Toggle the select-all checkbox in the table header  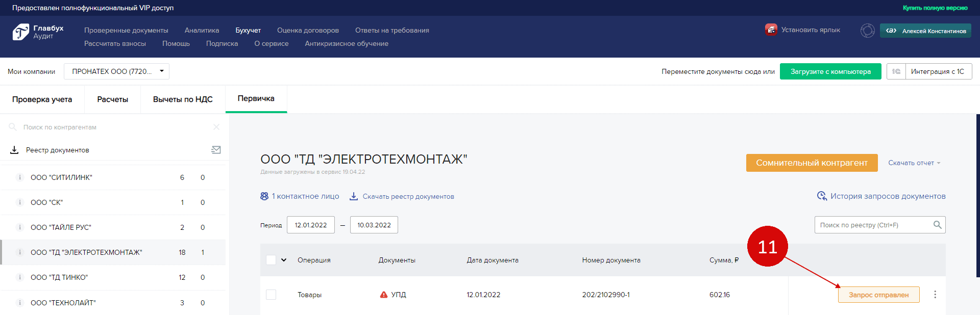tap(271, 260)
